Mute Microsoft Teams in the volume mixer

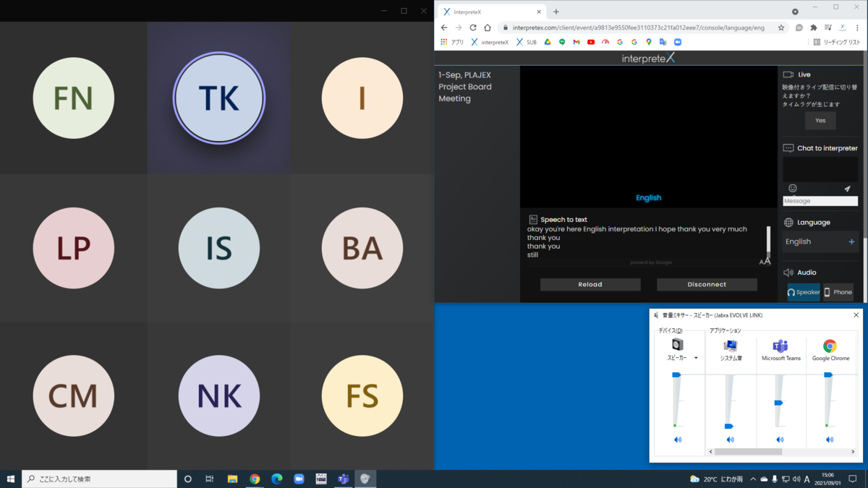(781, 439)
